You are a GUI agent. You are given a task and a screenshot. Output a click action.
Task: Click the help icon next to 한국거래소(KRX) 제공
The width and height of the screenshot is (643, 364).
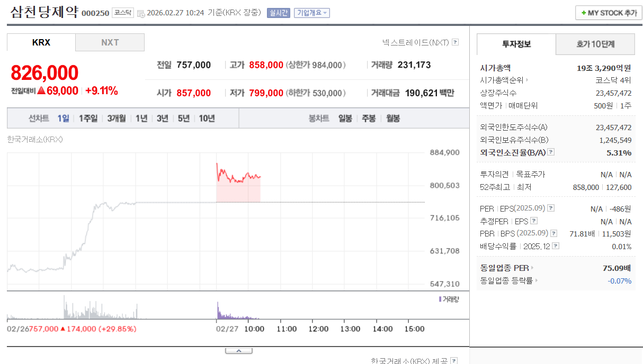pyautogui.click(x=454, y=361)
